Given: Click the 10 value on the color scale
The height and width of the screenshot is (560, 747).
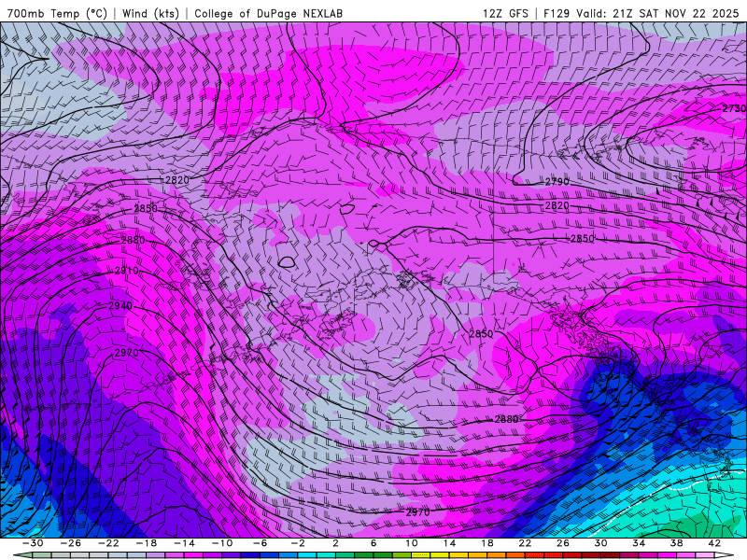Looking at the screenshot, I should [412, 543].
